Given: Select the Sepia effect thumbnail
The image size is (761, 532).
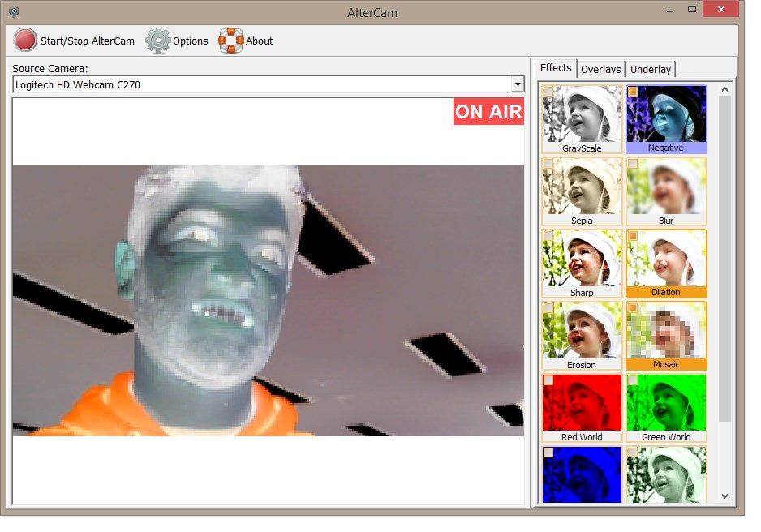Looking at the screenshot, I should tap(582, 191).
